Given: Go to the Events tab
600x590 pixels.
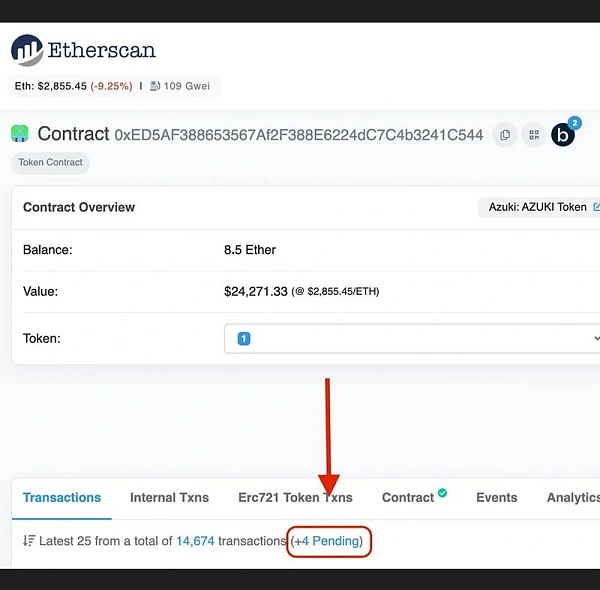Looking at the screenshot, I should tap(496, 497).
